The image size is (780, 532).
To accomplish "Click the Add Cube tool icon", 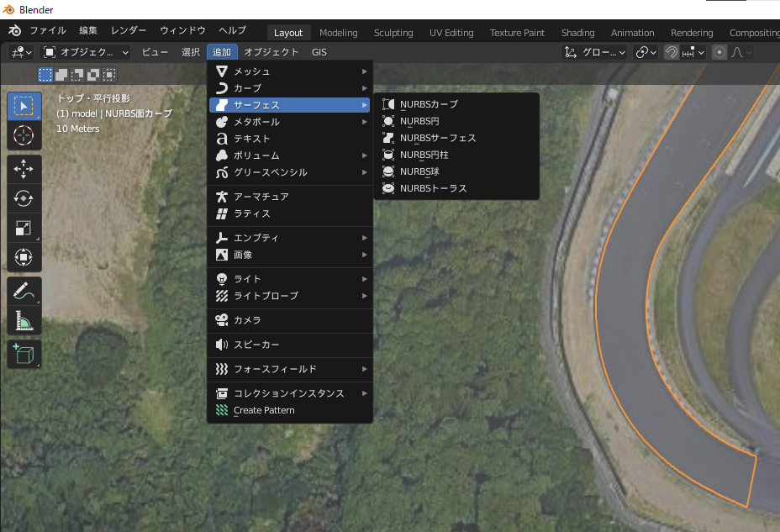I will [x=24, y=354].
